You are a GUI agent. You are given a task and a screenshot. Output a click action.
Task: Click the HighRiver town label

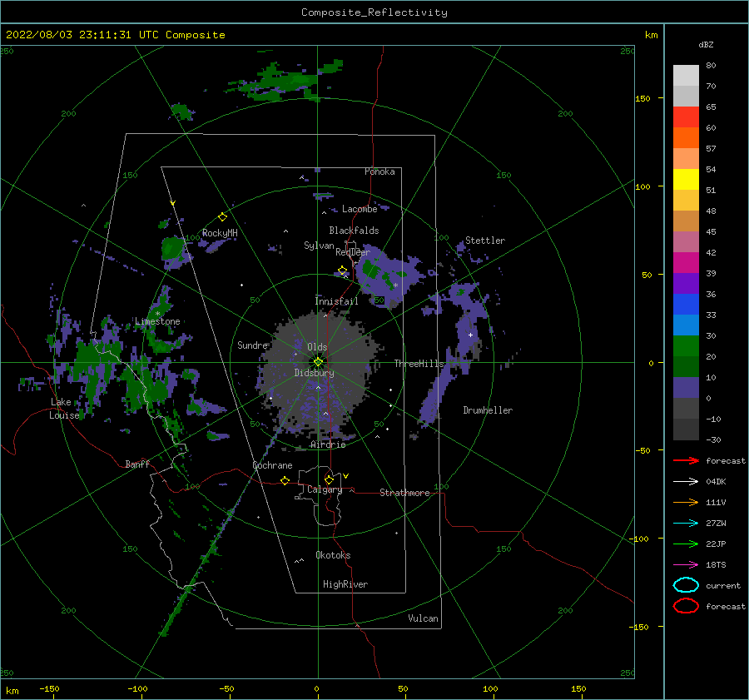coord(345,584)
